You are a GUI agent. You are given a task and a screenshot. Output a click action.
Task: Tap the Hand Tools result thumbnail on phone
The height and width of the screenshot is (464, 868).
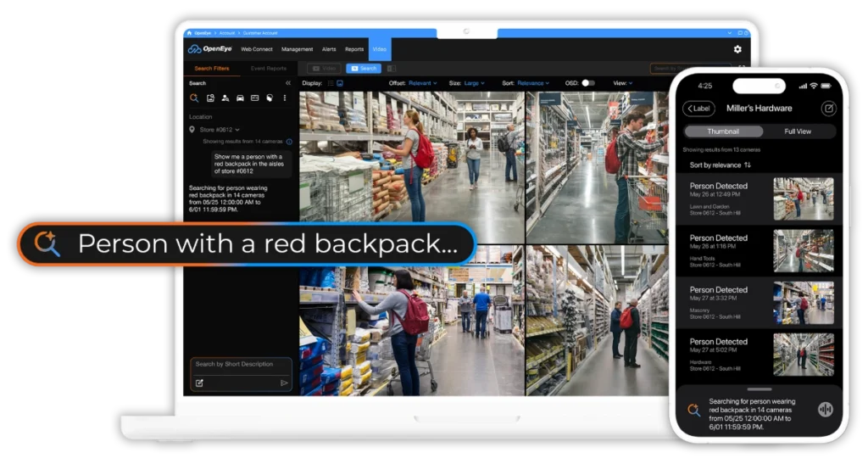click(x=804, y=251)
